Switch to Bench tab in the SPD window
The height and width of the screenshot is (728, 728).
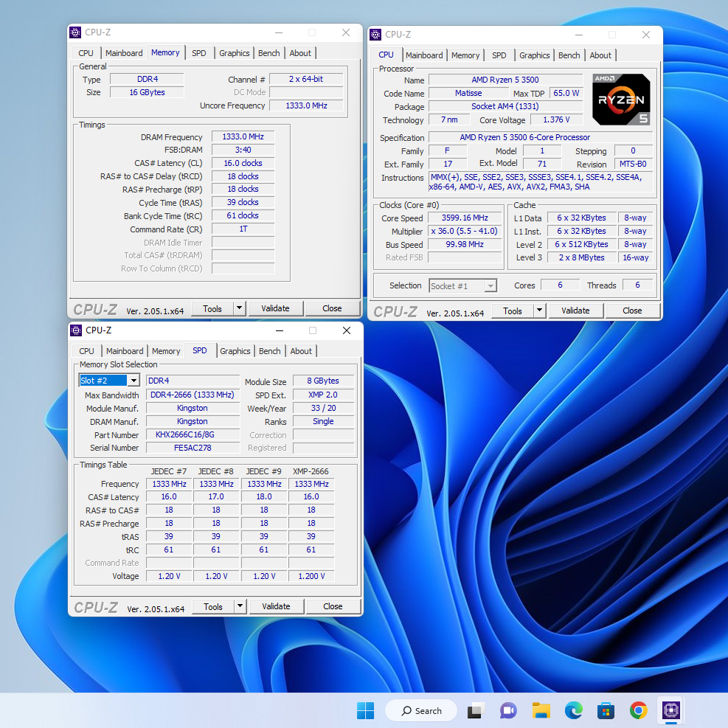(x=270, y=351)
